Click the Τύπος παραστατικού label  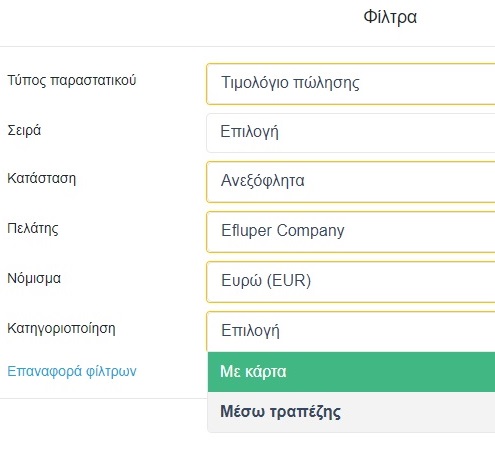pyautogui.click(x=72, y=81)
